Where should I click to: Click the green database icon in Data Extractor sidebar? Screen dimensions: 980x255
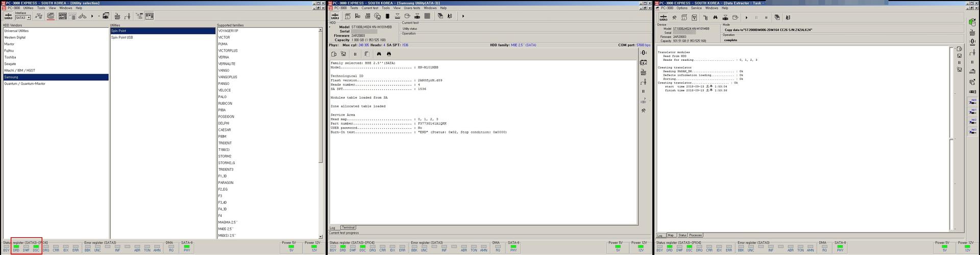coord(973,22)
